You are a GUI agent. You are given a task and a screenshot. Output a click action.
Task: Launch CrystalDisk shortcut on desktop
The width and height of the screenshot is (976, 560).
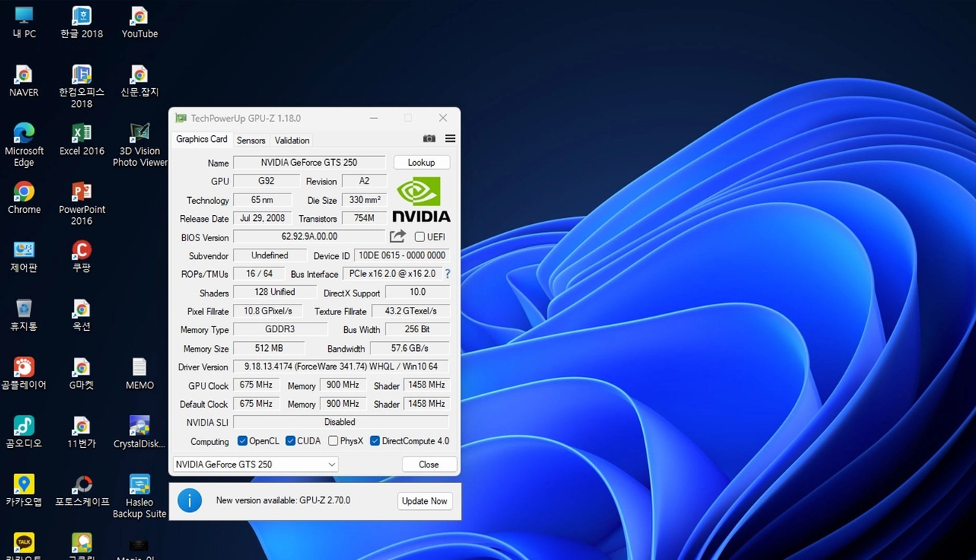click(x=140, y=432)
